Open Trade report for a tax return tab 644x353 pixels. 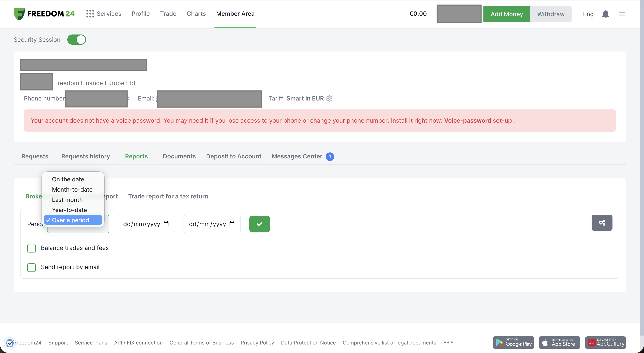[168, 196]
